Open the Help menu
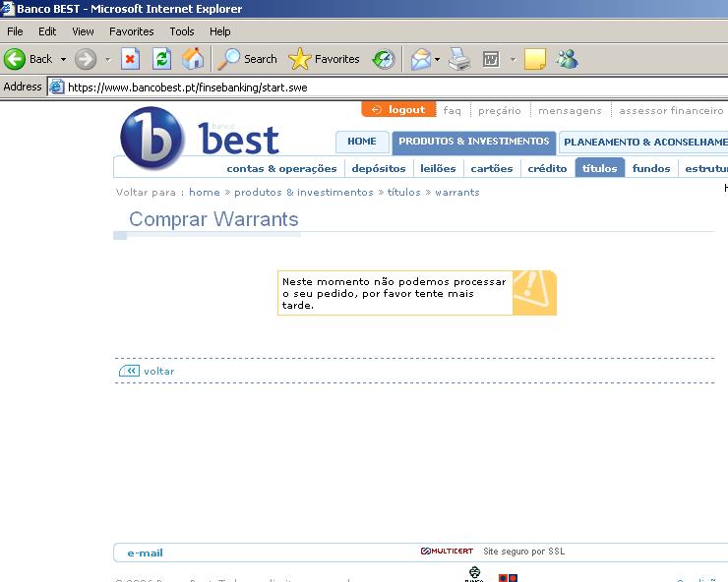Image resolution: width=728 pixels, height=582 pixels. coord(219,31)
